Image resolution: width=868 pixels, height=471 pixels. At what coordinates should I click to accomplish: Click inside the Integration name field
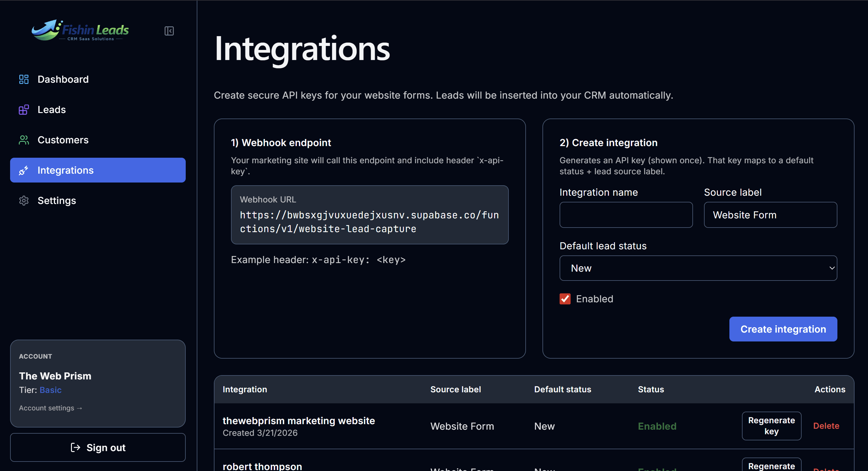click(626, 215)
